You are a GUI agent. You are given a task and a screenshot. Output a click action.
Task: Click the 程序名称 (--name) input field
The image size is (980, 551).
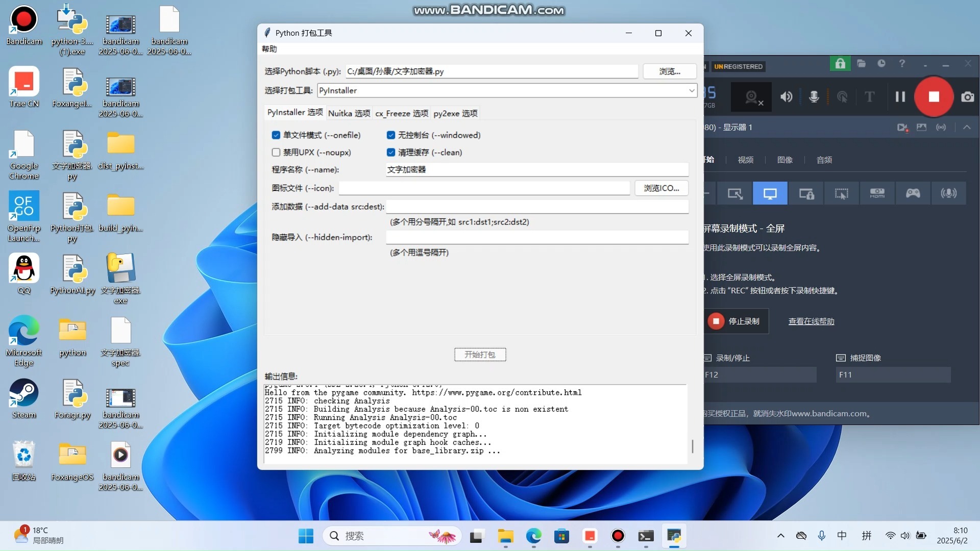(x=537, y=170)
